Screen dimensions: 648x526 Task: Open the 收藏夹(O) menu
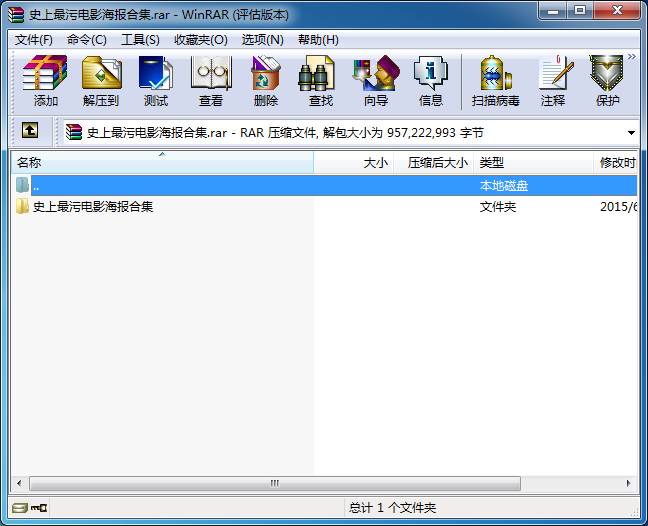click(201, 40)
